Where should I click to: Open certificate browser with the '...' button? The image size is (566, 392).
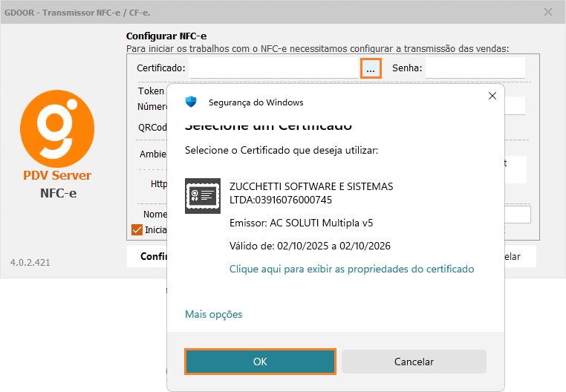pyautogui.click(x=371, y=68)
